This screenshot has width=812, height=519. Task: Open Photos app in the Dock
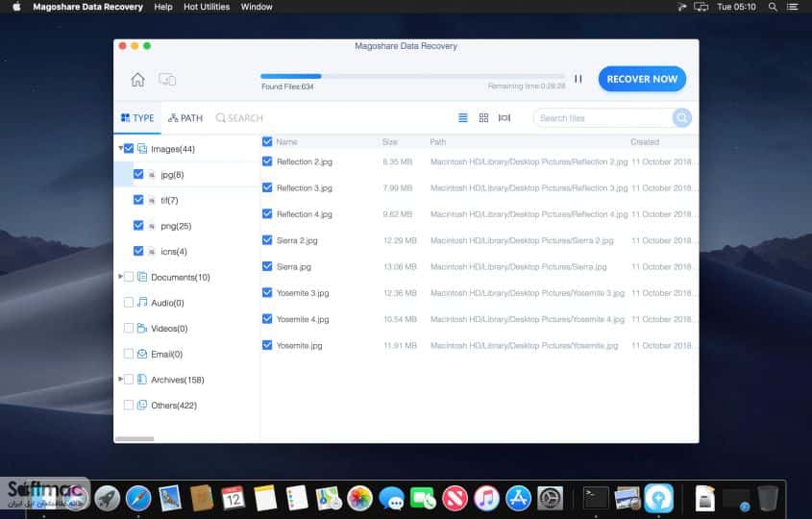point(360,498)
